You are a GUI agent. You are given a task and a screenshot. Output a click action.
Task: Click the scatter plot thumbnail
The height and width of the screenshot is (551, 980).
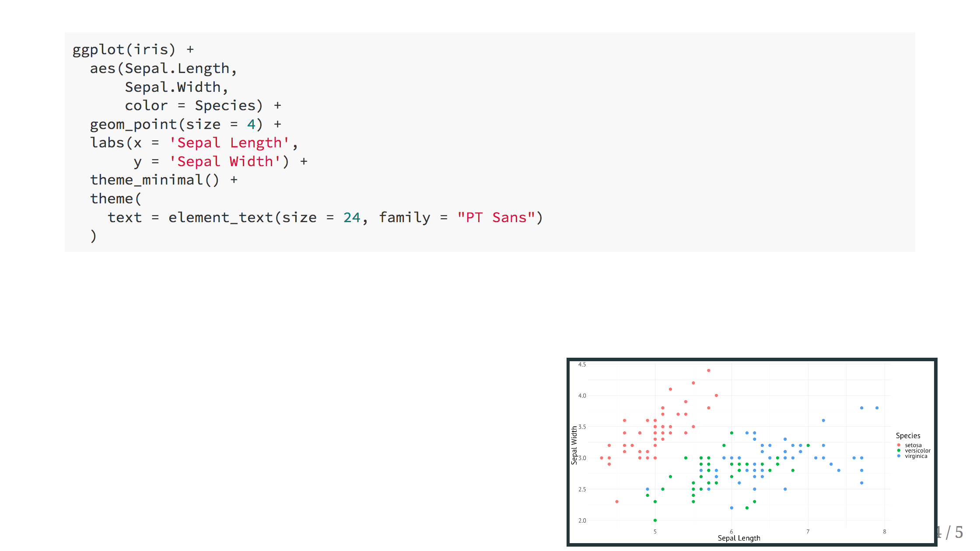point(752,452)
